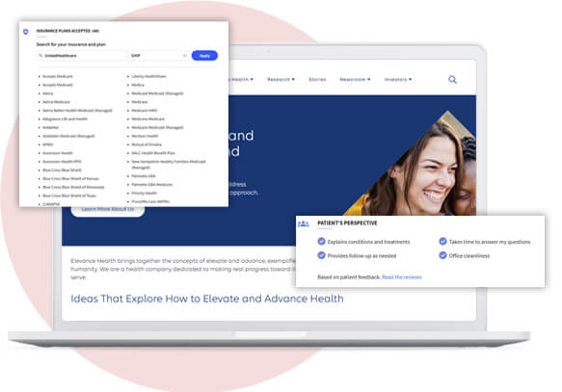The image size is (562, 392).
Task: Click the Insurance Plans Accepted heading
Action: point(67,31)
